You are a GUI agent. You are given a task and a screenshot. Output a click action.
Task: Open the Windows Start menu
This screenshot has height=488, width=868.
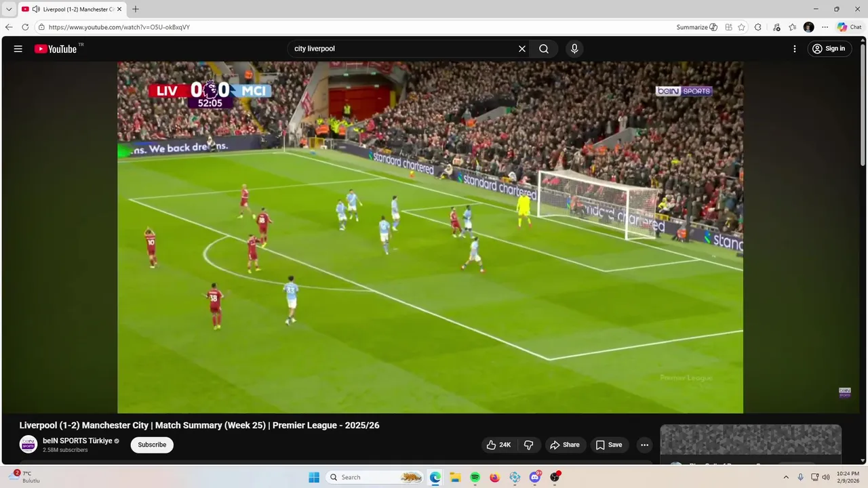pyautogui.click(x=314, y=477)
